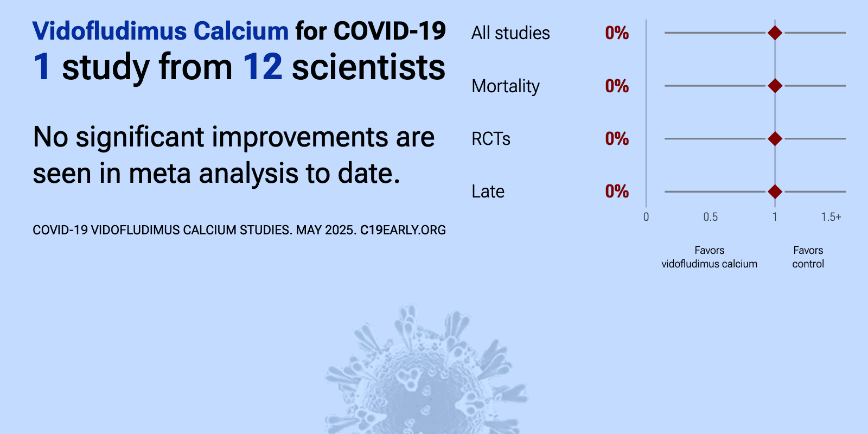Select the Late row label
This screenshot has height=434, width=868.
(488, 192)
